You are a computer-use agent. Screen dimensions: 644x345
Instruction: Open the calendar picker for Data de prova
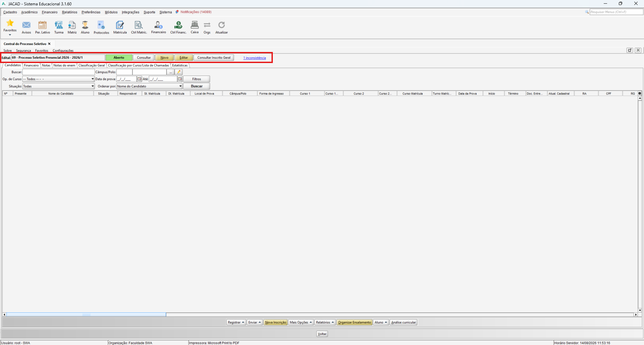click(x=140, y=79)
